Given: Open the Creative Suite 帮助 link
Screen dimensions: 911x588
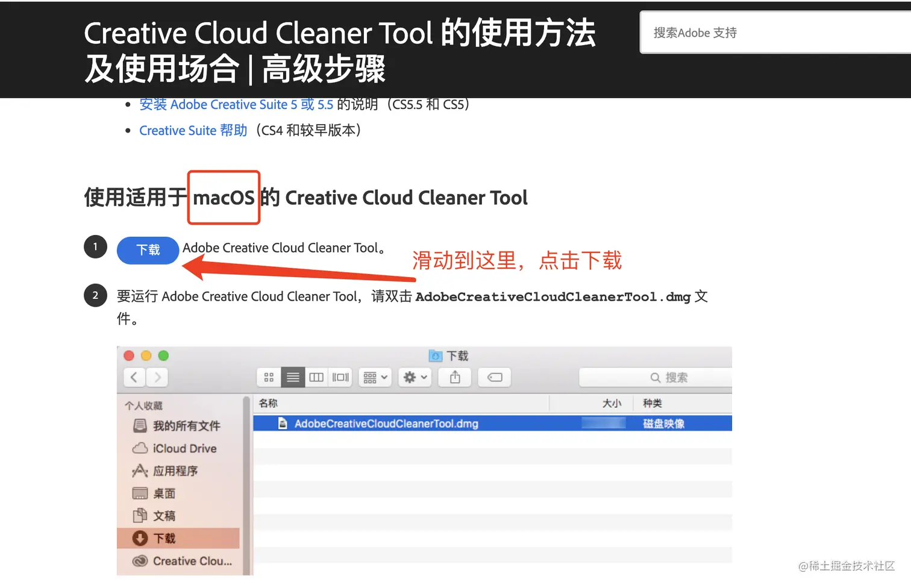Looking at the screenshot, I should 193,131.
